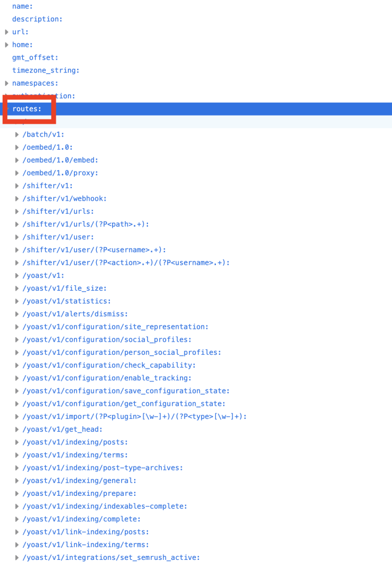
Task: Click the gmt_offset property key
Action: tap(35, 57)
